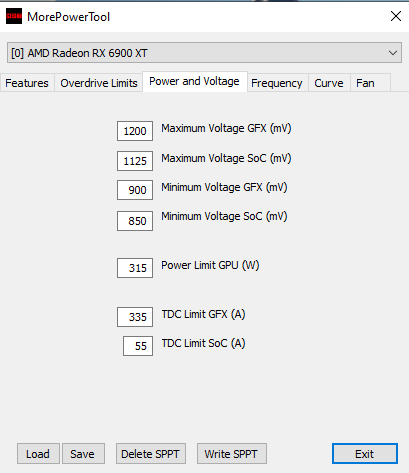Open the GPU selection dropdown arrow
The height and width of the screenshot is (473, 409).
coord(393,53)
